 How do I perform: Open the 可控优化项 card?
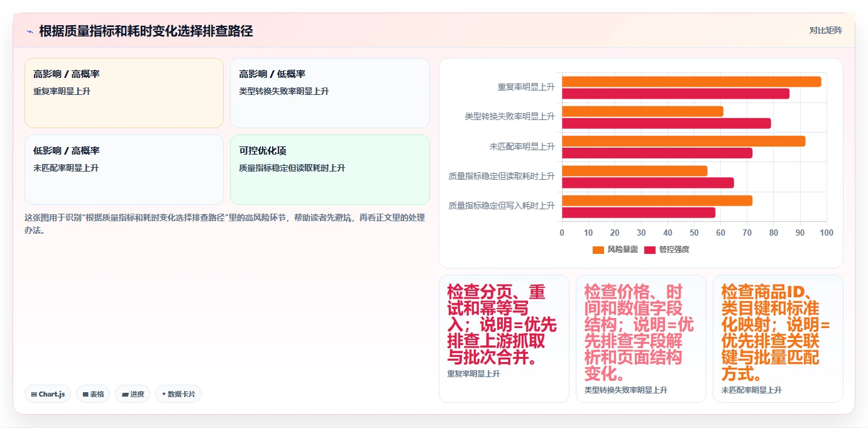point(330,170)
